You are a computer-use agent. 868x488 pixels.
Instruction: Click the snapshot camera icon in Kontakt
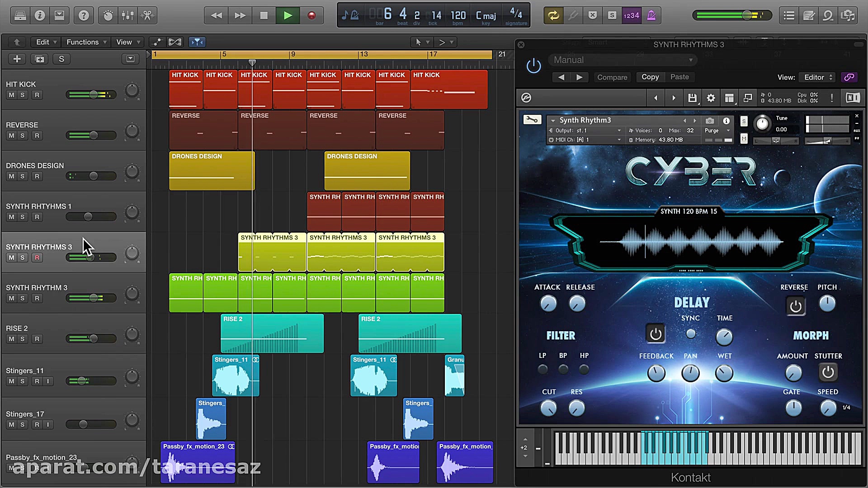pos(710,121)
